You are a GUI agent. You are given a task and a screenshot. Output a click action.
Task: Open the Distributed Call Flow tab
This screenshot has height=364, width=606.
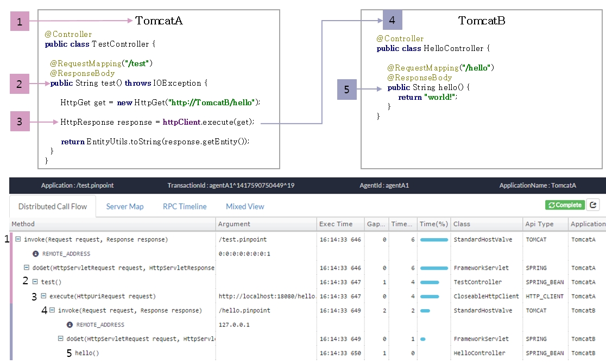(53, 206)
